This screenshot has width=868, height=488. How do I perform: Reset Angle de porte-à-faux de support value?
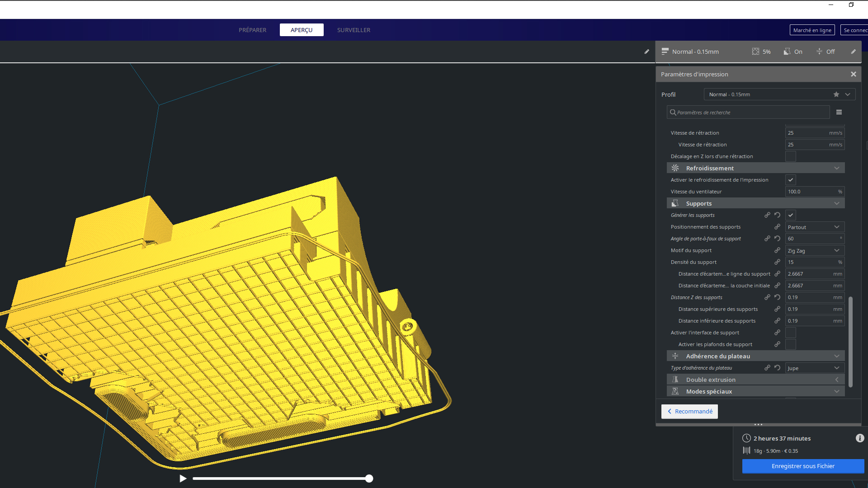[x=777, y=239]
